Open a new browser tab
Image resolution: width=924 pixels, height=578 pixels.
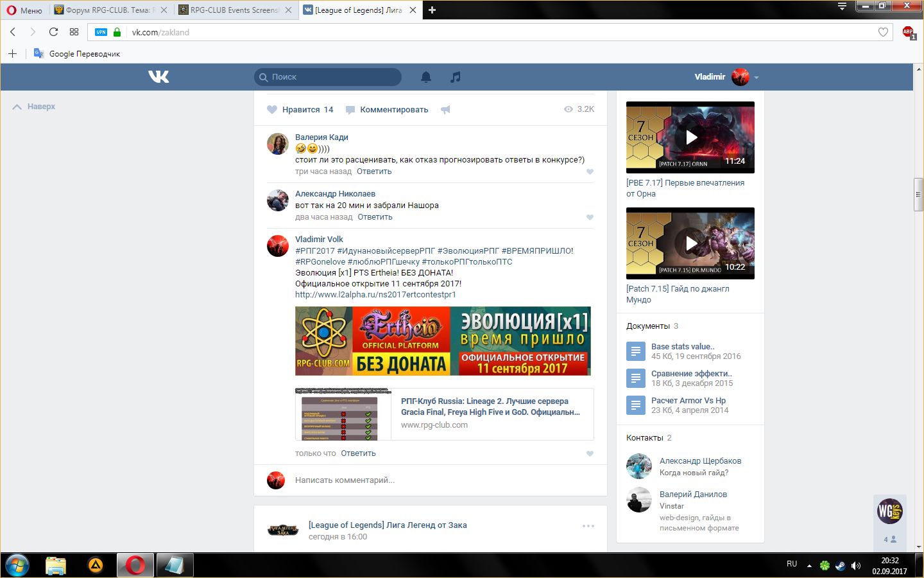tap(432, 10)
